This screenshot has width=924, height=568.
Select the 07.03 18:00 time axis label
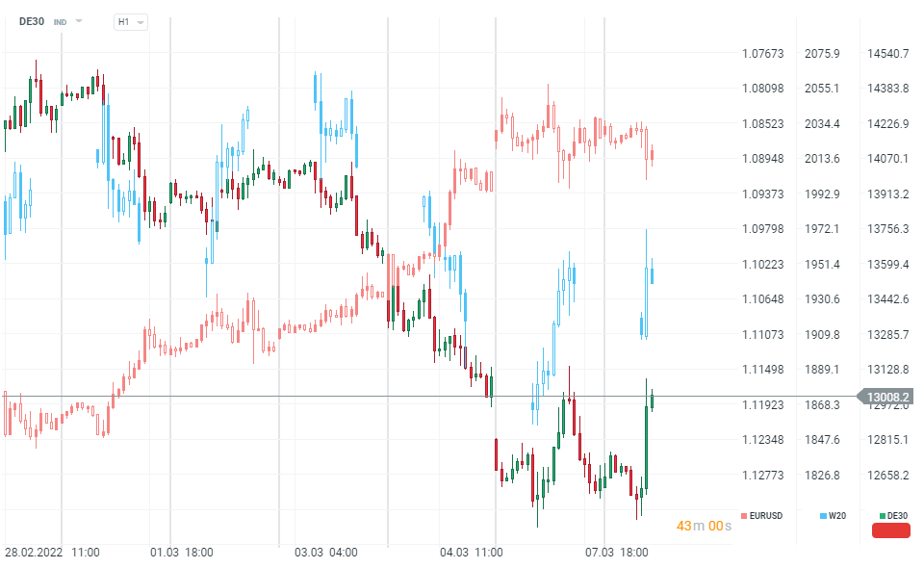click(617, 553)
